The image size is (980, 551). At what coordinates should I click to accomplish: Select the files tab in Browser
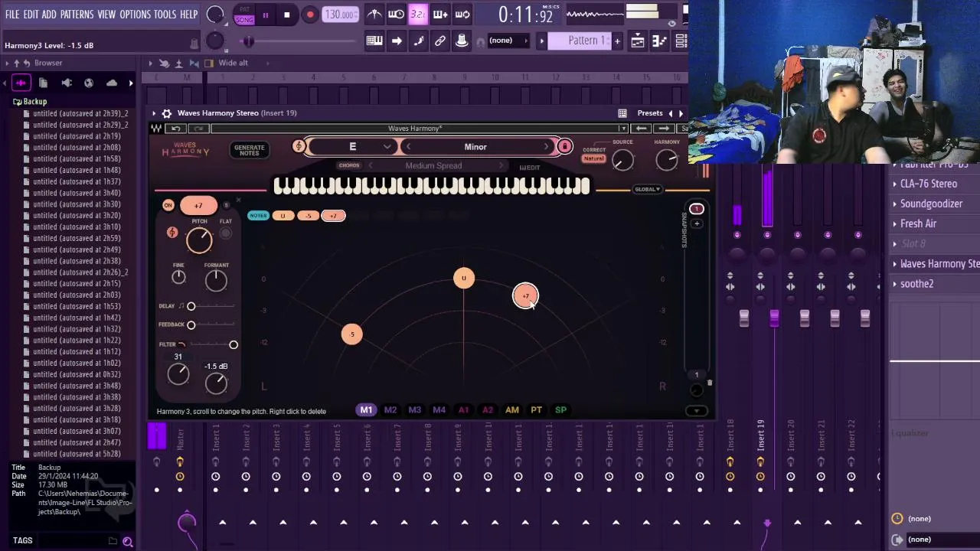click(x=44, y=83)
